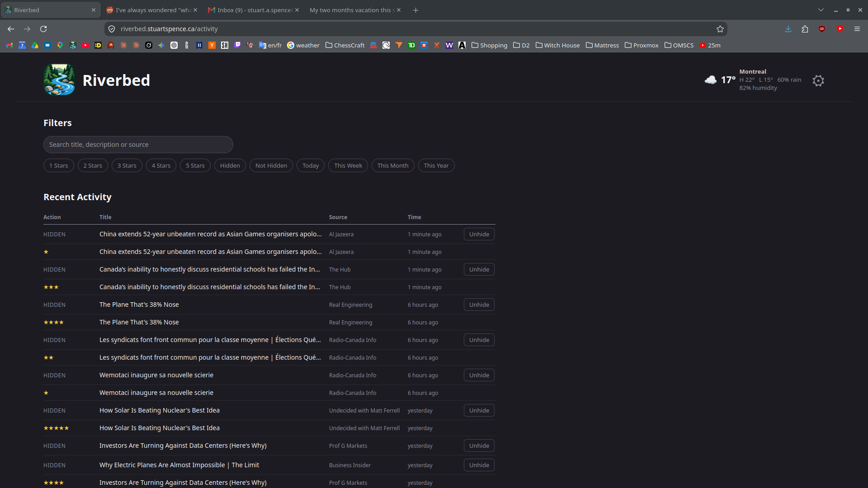
Task: Open the 5-star How Solar Is Beating Nuclear's link
Action: coord(160,428)
